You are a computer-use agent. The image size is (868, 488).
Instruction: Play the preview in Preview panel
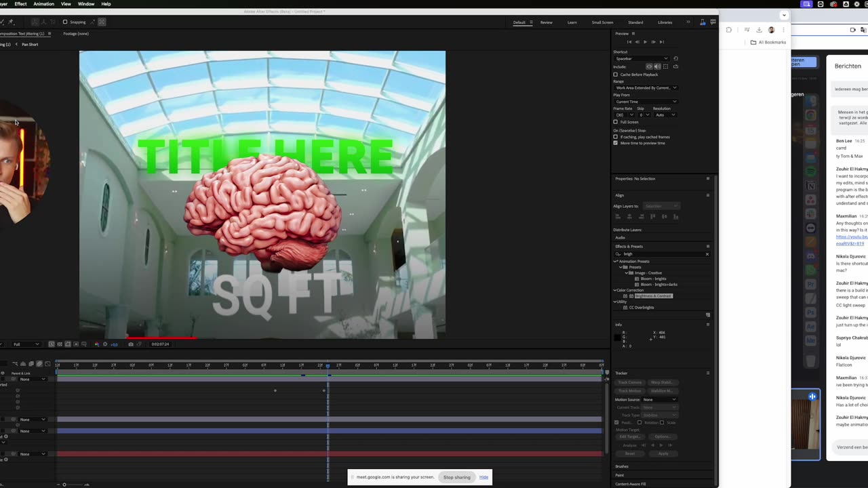(645, 42)
